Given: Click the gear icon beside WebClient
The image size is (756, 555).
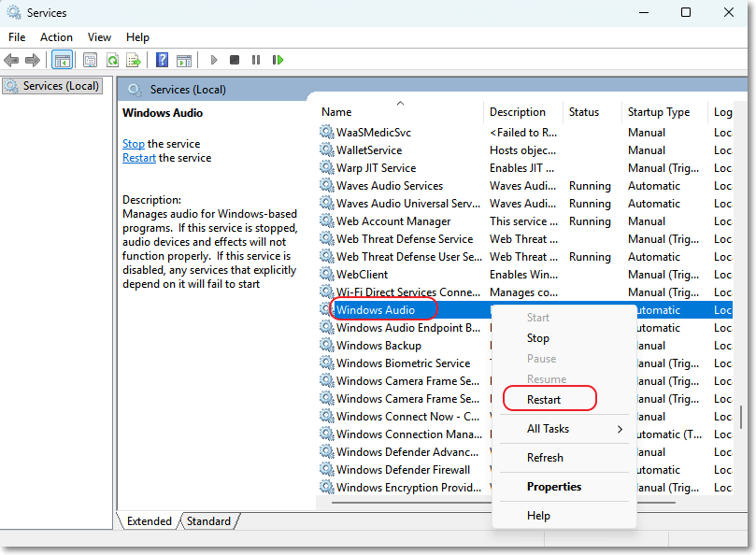Looking at the screenshot, I should point(327,274).
